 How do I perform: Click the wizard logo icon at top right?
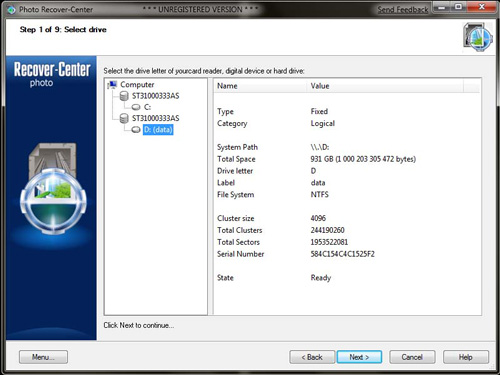tap(478, 37)
